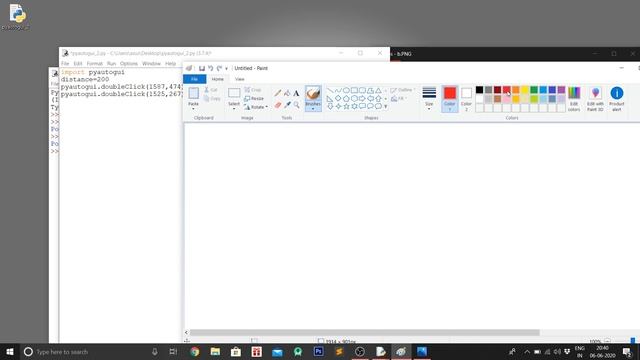Choose the Right triangle shape

pyautogui.click(x=330, y=98)
